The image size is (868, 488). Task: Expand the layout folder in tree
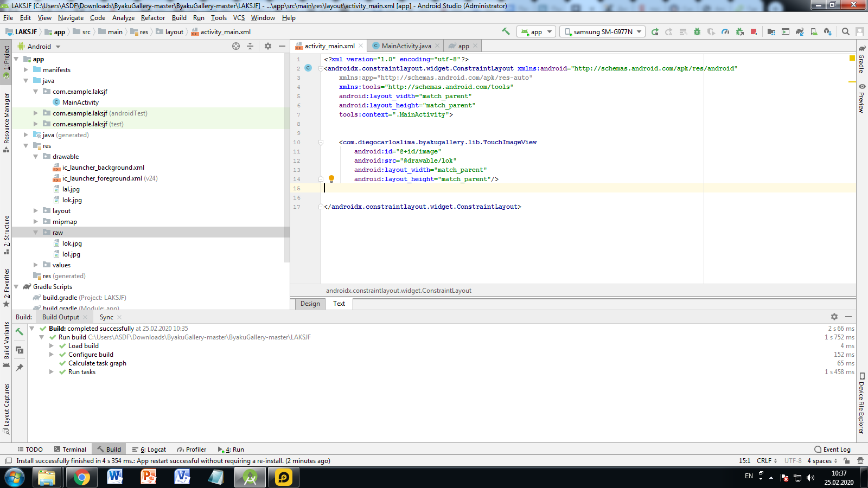[x=36, y=210]
